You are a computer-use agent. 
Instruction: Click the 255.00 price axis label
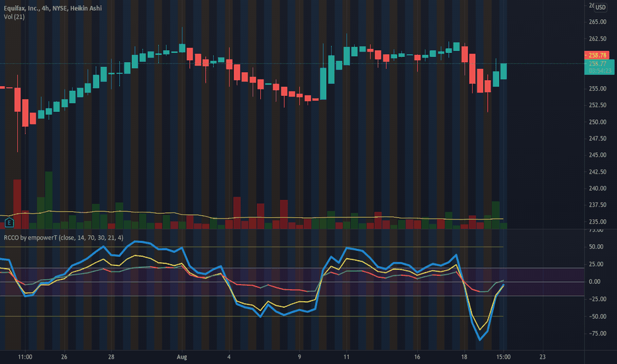(x=597, y=89)
